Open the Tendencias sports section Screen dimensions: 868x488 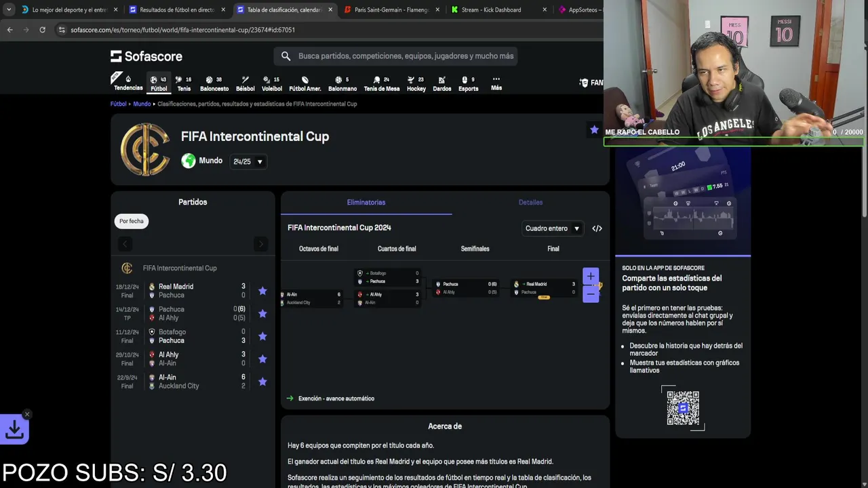click(x=127, y=83)
